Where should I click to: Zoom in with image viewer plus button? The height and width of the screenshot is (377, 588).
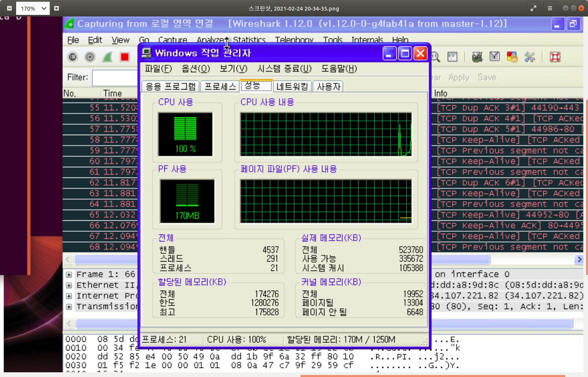coord(56,8)
